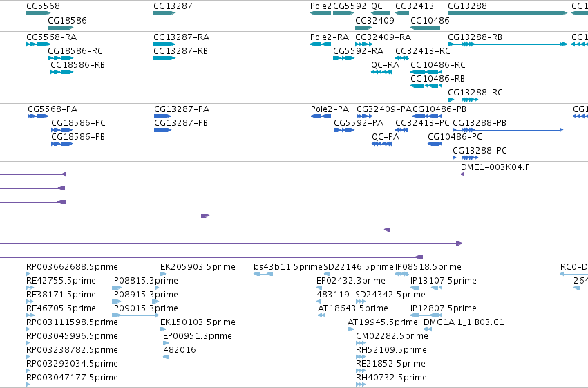Select the CG18586 gene feature
588x388 pixels.
60,28
